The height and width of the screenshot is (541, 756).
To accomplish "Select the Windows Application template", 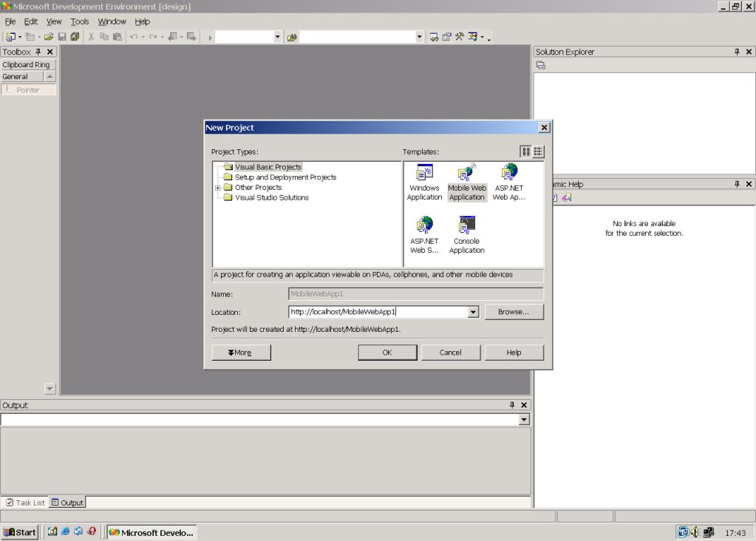I will coord(424,183).
